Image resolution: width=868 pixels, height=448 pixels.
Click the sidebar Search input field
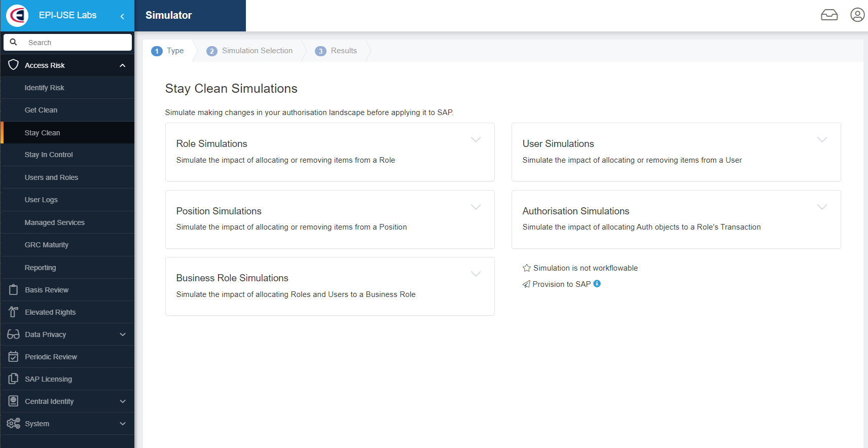pyautogui.click(x=76, y=43)
